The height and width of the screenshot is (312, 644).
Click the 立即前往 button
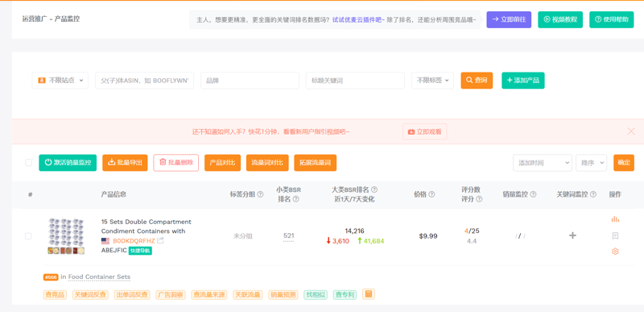click(509, 19)
